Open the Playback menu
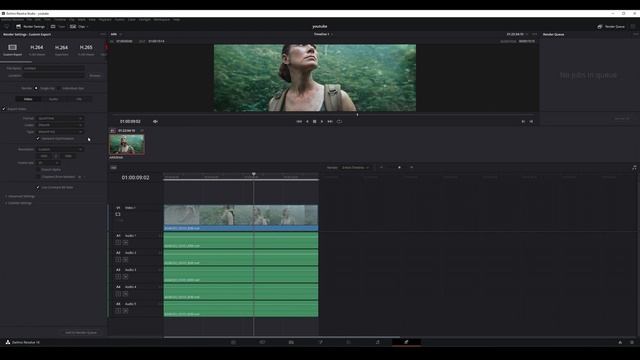The height and width of the screenshot is (360, 640). 105,20
